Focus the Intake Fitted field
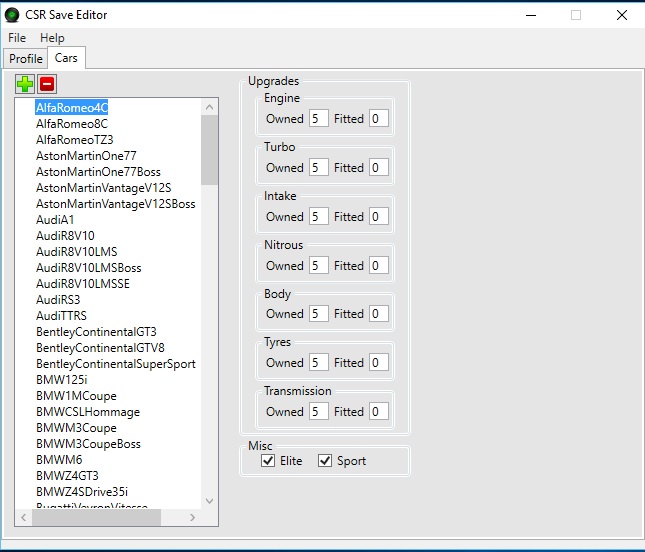 tap(378, 216)
